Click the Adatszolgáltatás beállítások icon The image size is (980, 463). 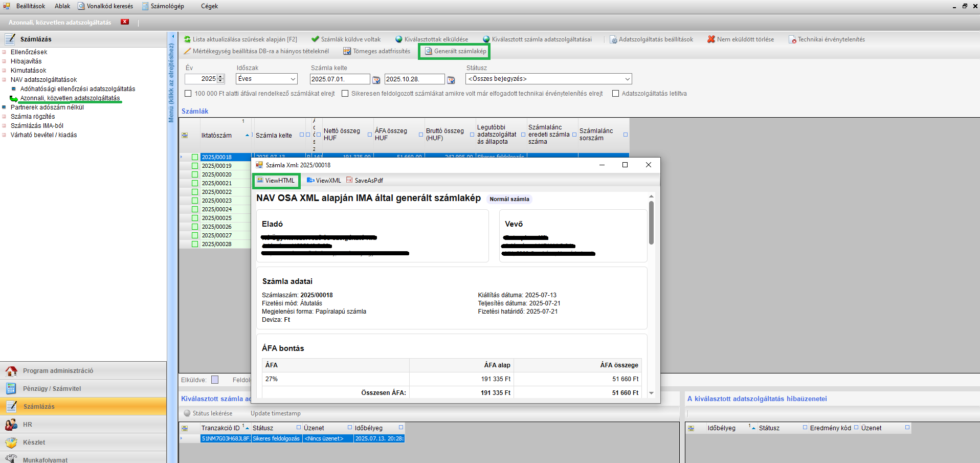click(x=613, y=39)
